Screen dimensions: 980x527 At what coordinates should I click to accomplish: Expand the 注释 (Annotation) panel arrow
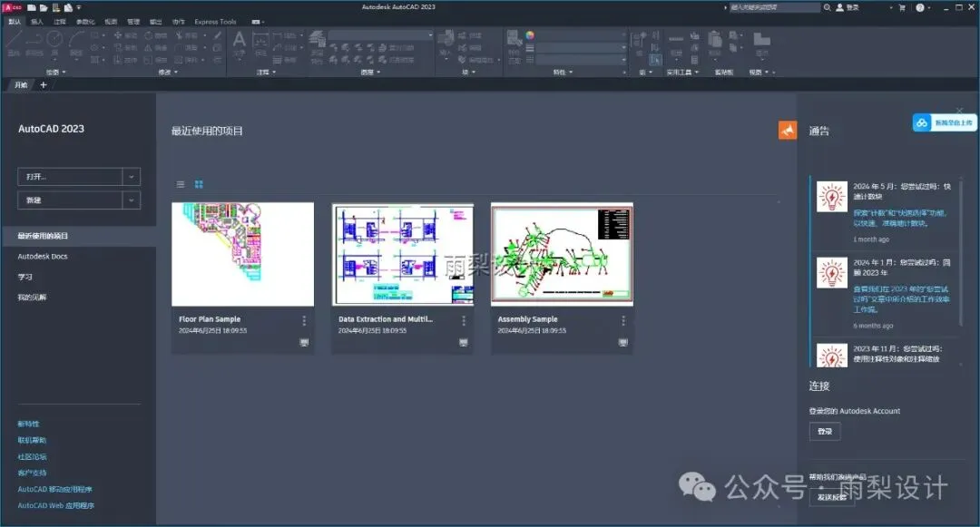(x=274, y=73)
